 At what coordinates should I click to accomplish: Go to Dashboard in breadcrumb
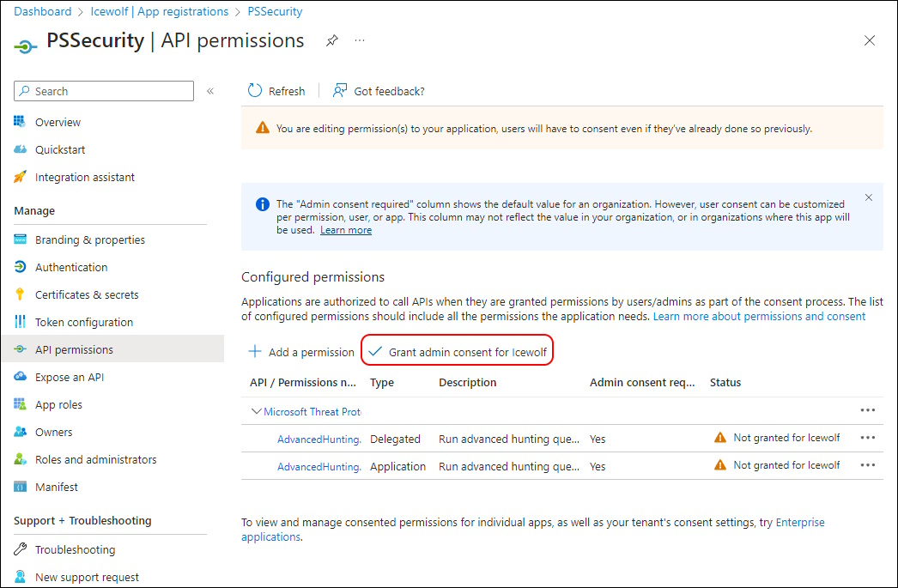click(x=42, y=11)
